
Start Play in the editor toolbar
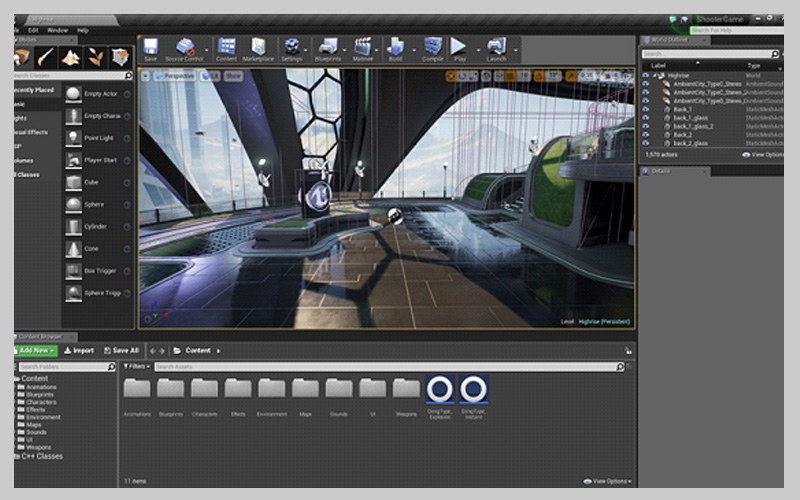459,49
